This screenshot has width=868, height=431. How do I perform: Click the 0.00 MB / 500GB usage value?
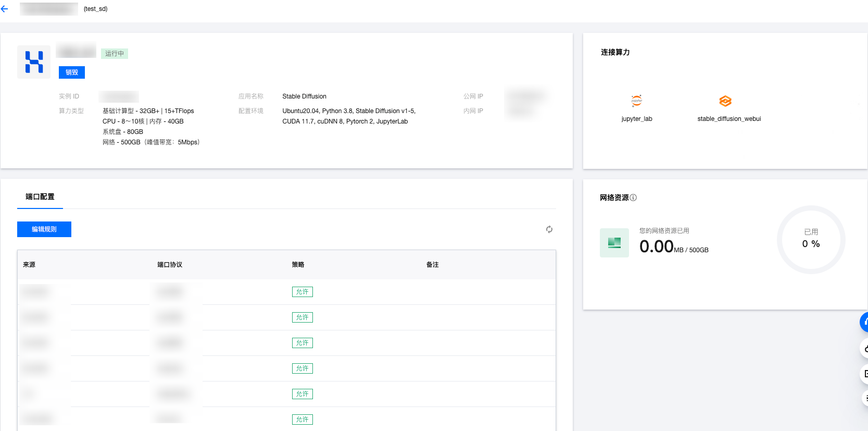pos(674,247)
